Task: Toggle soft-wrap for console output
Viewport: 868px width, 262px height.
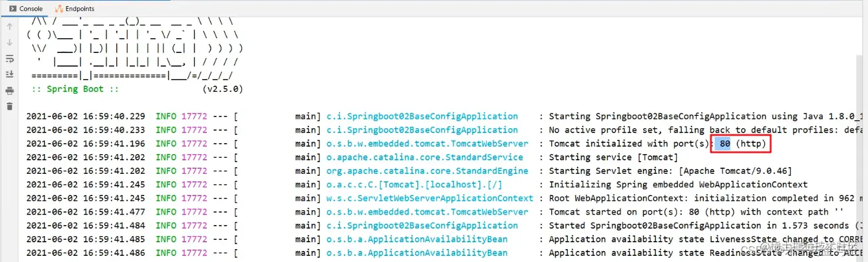Action: [x=9, y=59]
